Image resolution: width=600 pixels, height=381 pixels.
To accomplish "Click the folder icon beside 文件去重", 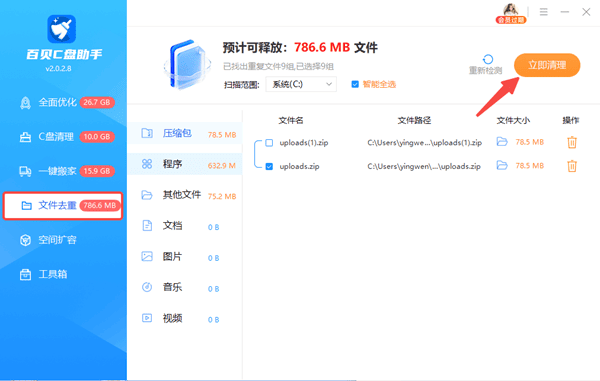I will pos(26,206).
